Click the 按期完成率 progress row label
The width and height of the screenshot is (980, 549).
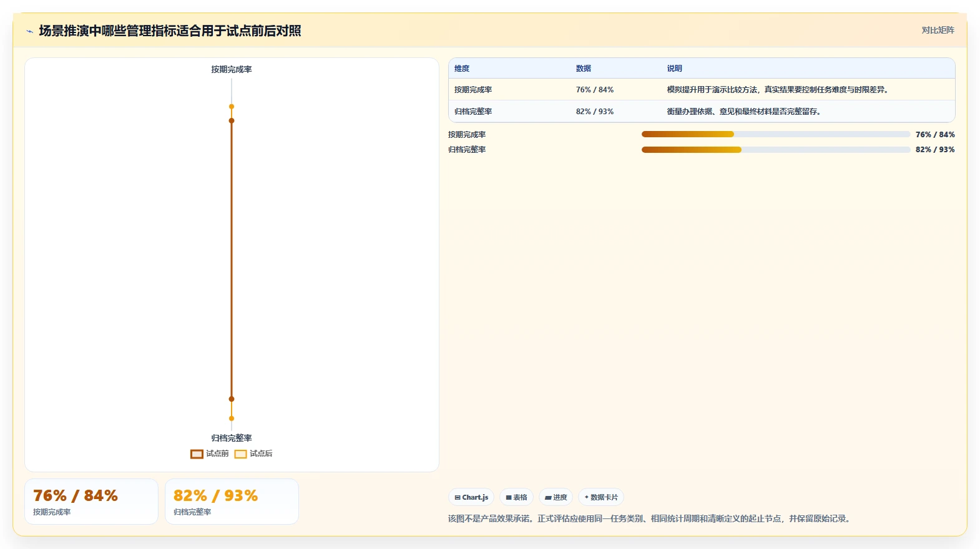click(467, 135)
